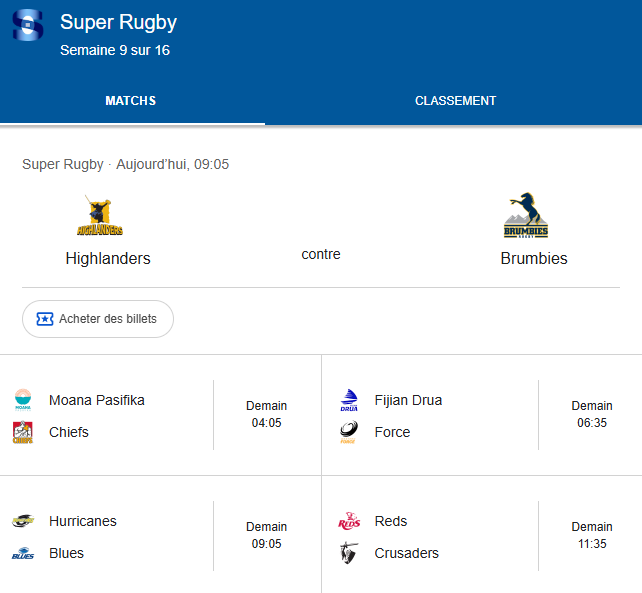Viewport: 642px width, 593px height.
Task: Click the Hurricanes team logo
Action: (x=23, y=521)
